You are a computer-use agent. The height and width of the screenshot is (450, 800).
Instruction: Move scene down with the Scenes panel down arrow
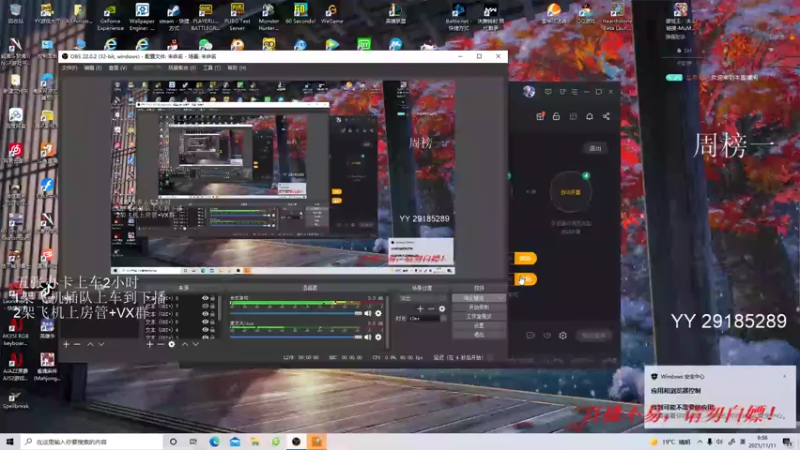[101, 344]
